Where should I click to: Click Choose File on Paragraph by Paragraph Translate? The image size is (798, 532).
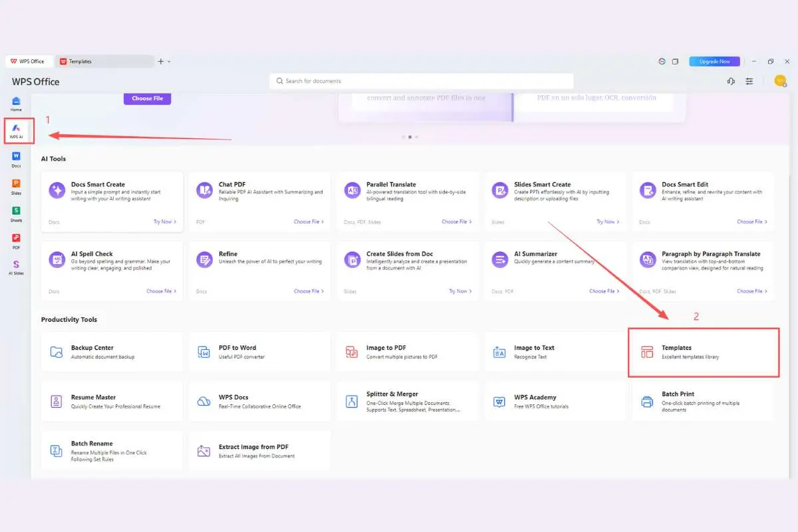coord(752,291)
